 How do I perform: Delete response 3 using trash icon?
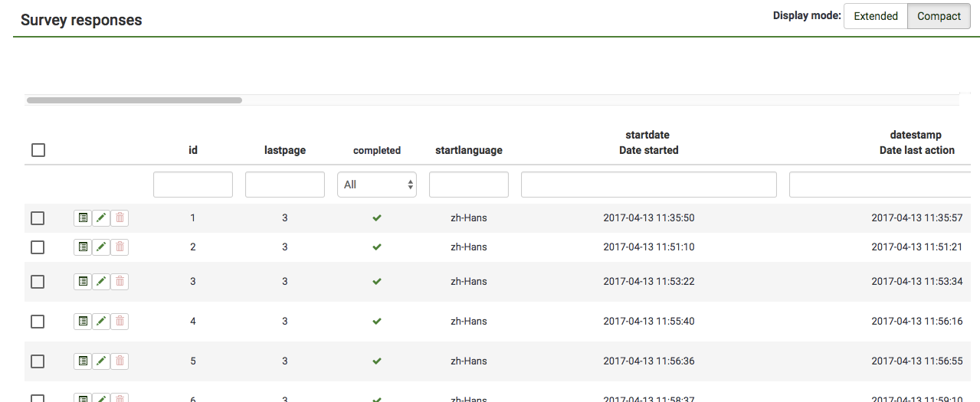[x=120, y=282]
